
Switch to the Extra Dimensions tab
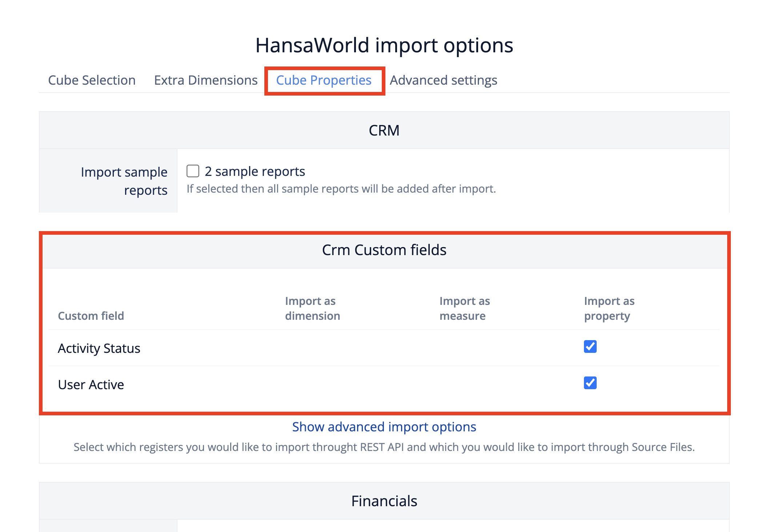206,80
